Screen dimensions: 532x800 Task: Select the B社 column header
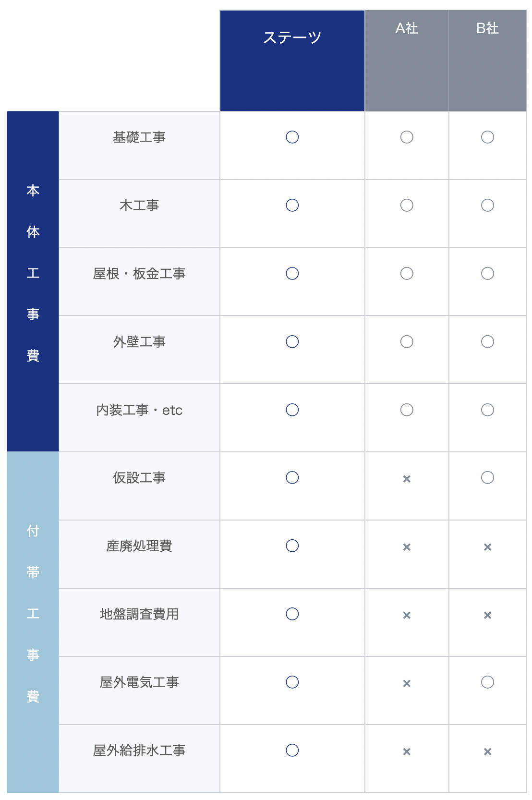click(487, 29)
